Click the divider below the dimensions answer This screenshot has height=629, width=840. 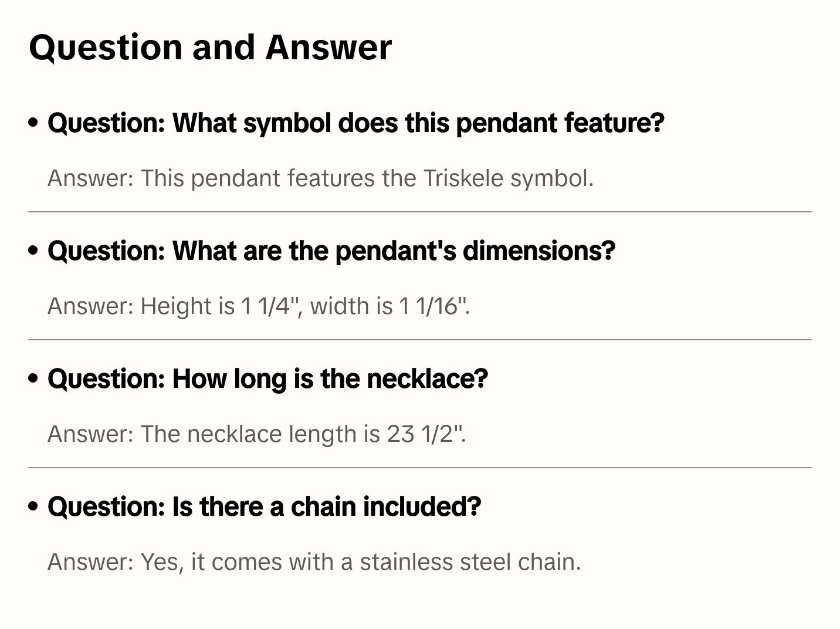point(420,340)
